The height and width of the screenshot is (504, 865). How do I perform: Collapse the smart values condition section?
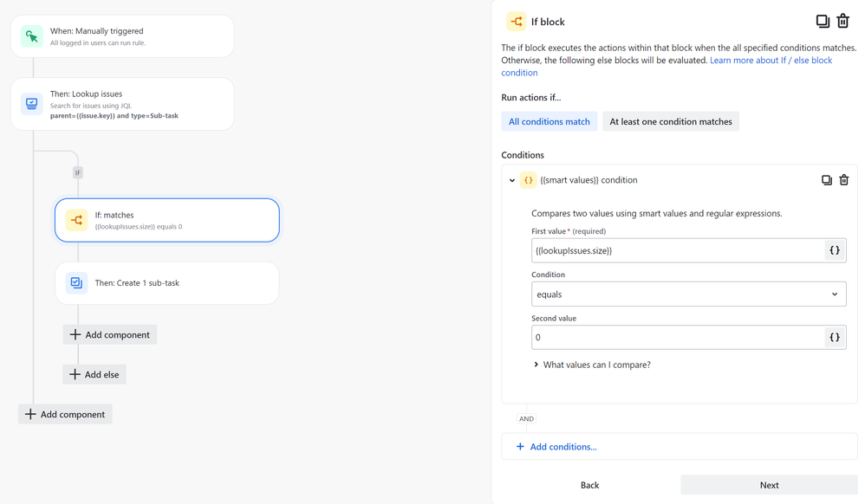click(512, 180)
